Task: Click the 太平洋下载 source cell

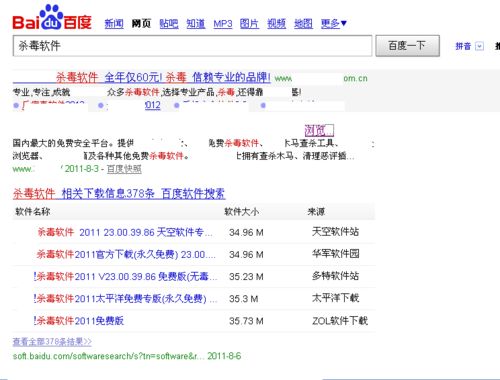Action: coord(335,298)
